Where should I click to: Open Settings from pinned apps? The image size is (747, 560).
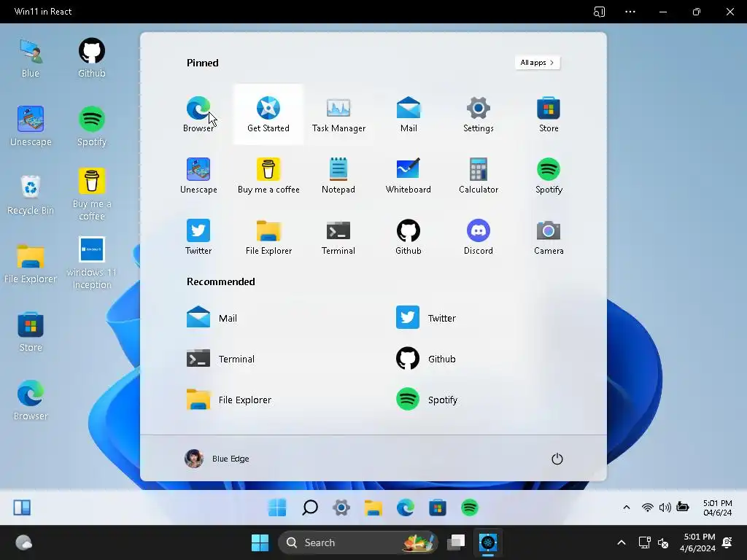[479, 114]
